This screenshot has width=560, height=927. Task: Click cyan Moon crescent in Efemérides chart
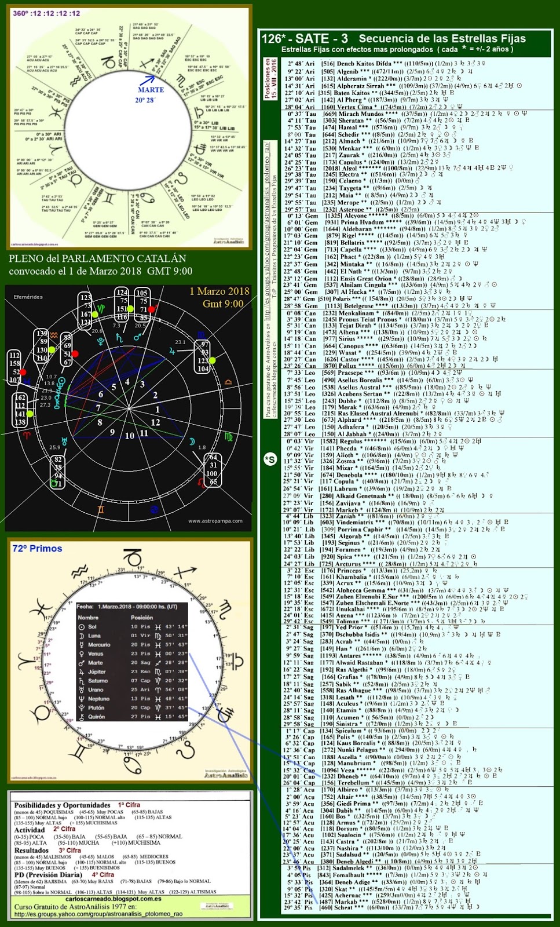[192, 441]
